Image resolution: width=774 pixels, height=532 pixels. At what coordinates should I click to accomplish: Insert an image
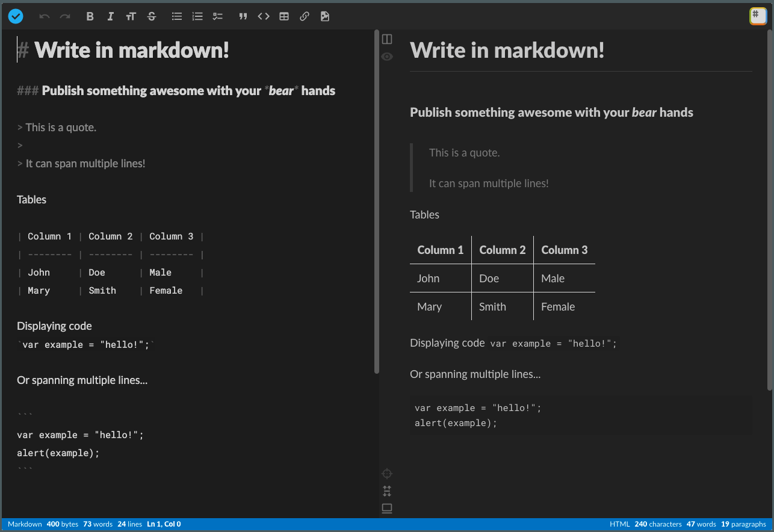coord(325,16)
